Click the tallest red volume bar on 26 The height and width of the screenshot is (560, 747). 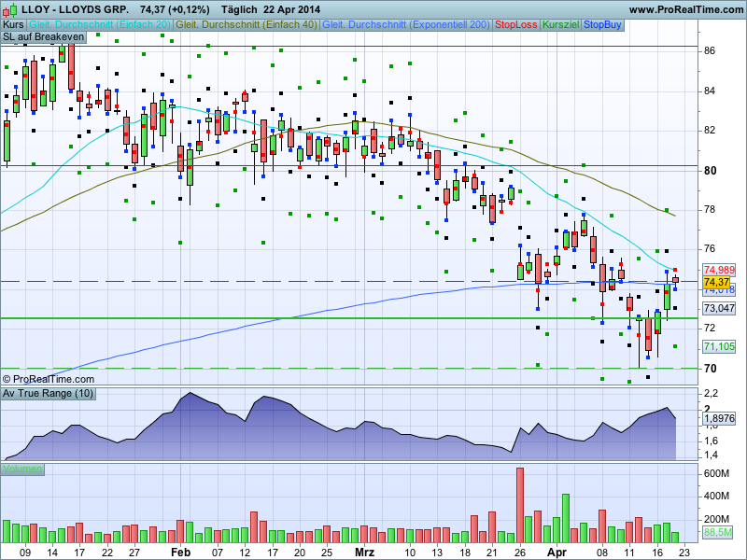[x=520, y=505]
